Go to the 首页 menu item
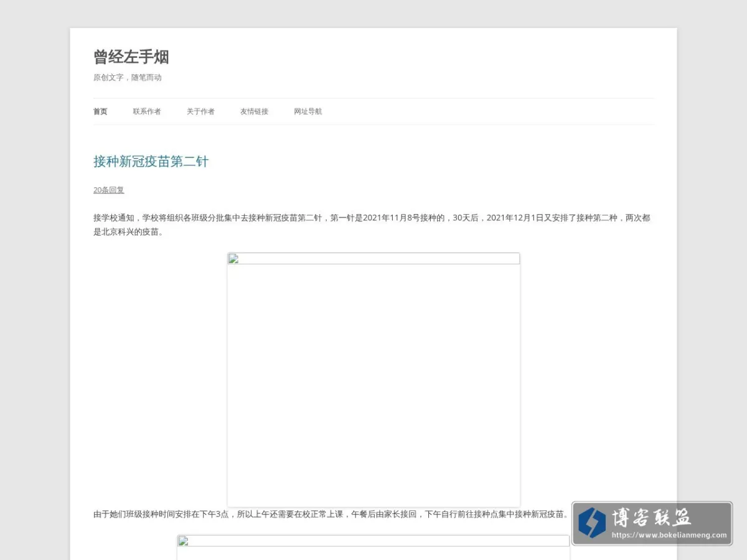 100,111
